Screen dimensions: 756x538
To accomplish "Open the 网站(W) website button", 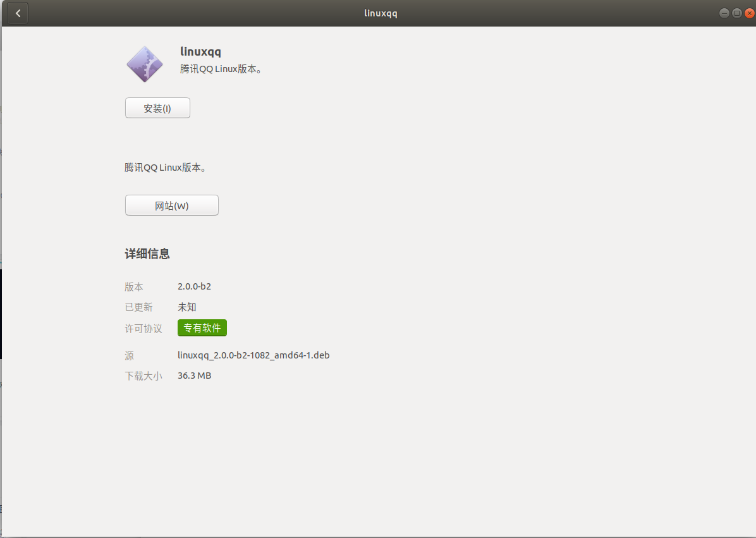I will (172, 205).
